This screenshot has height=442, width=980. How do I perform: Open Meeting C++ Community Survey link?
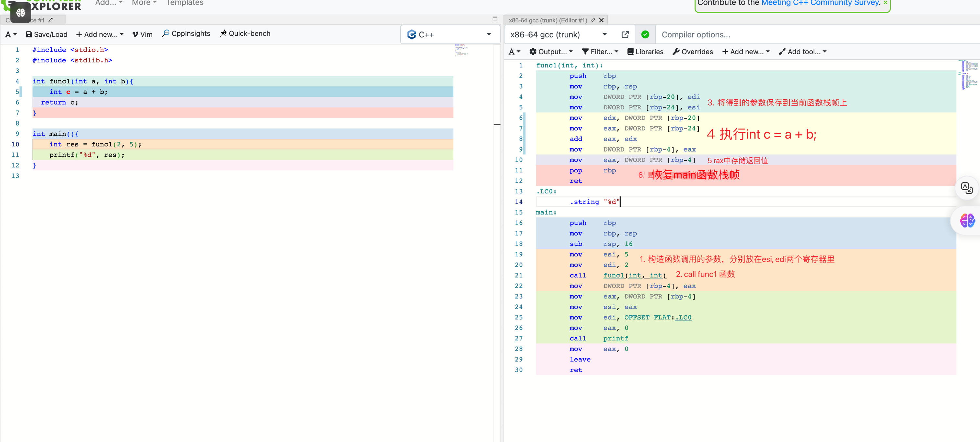tap(821, 3)
